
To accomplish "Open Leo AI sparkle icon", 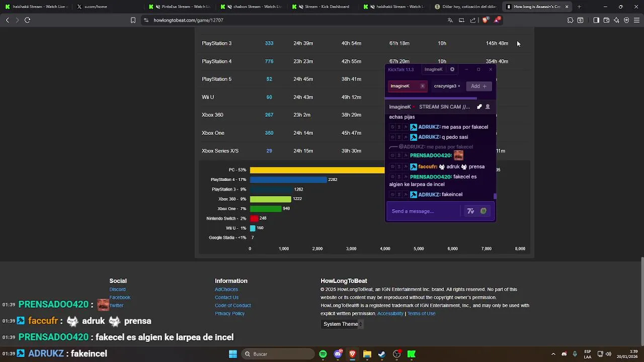I will coord(616,20).
